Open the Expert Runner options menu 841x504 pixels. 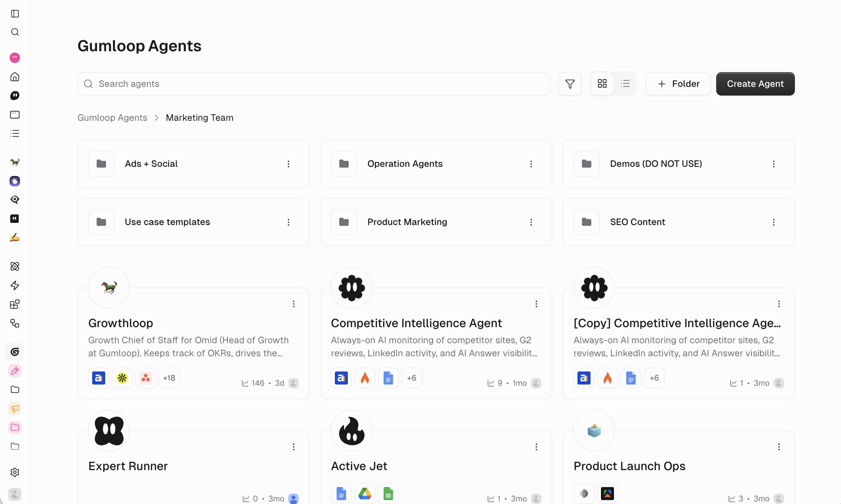pos(294,447)
